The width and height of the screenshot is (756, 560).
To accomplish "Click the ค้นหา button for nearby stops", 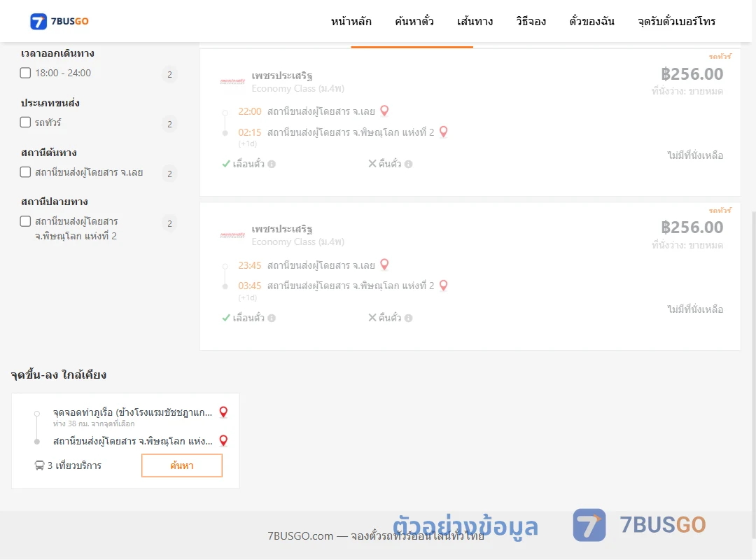I will coord(182,465).
